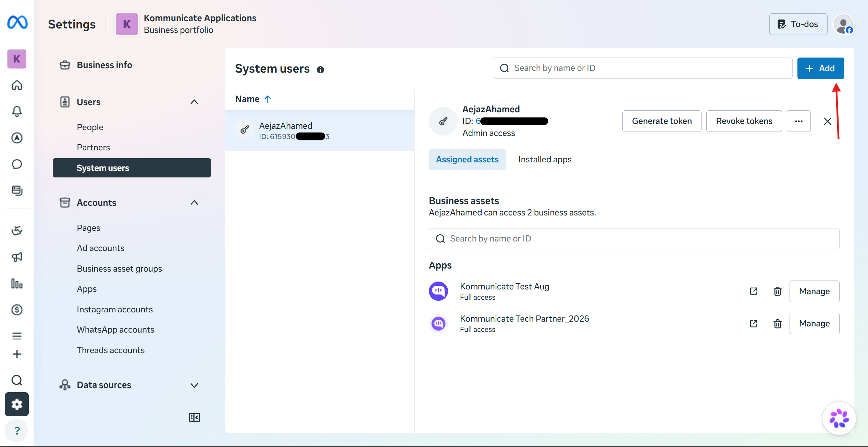This screenshot has width=868, height=447.
Task: Open the Help question mark icon
Action: (17, 431)
